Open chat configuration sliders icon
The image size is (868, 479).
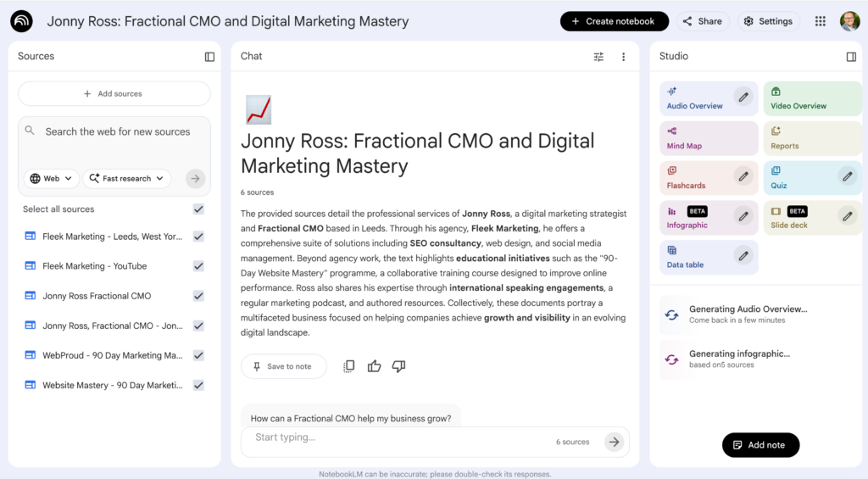[598, 57]
